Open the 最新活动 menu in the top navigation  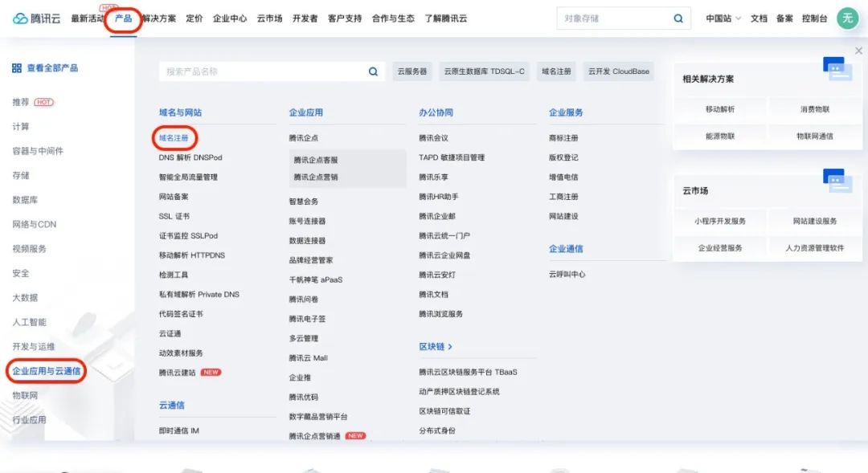(x=88, y=18)
